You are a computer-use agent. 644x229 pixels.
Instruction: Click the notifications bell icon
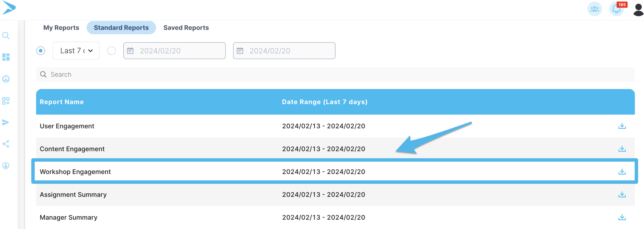[x=616, y=9]
